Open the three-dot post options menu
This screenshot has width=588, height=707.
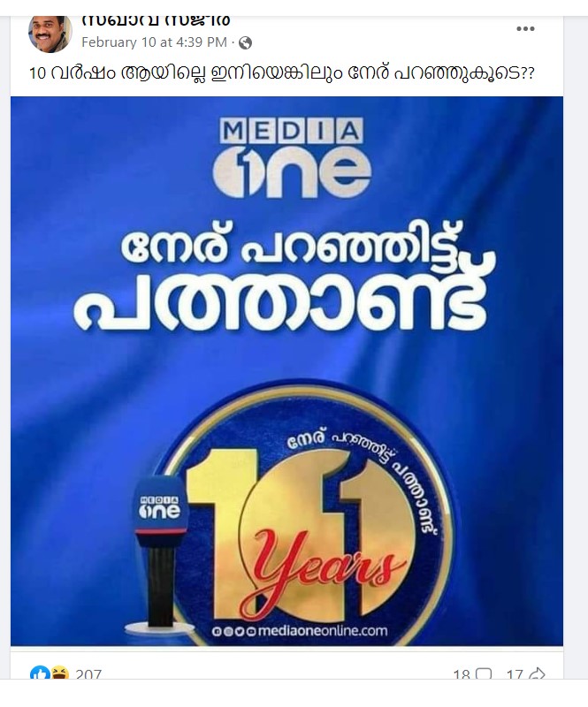(x=525, y=29)
